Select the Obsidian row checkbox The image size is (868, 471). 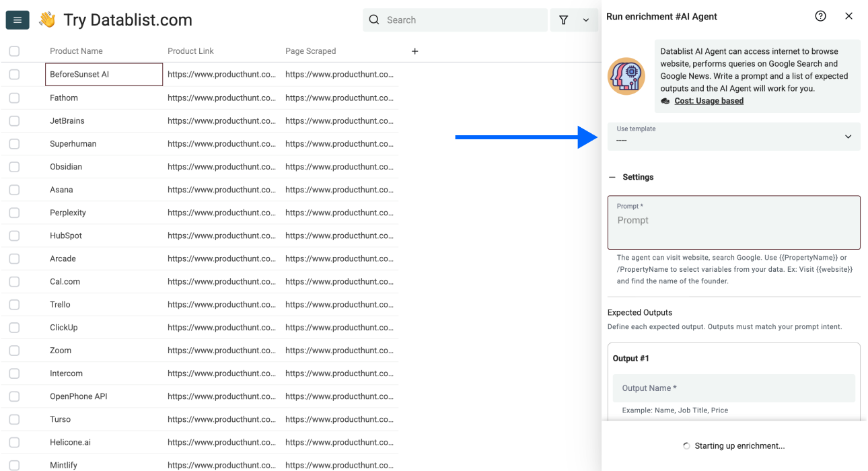click(14, 167)
